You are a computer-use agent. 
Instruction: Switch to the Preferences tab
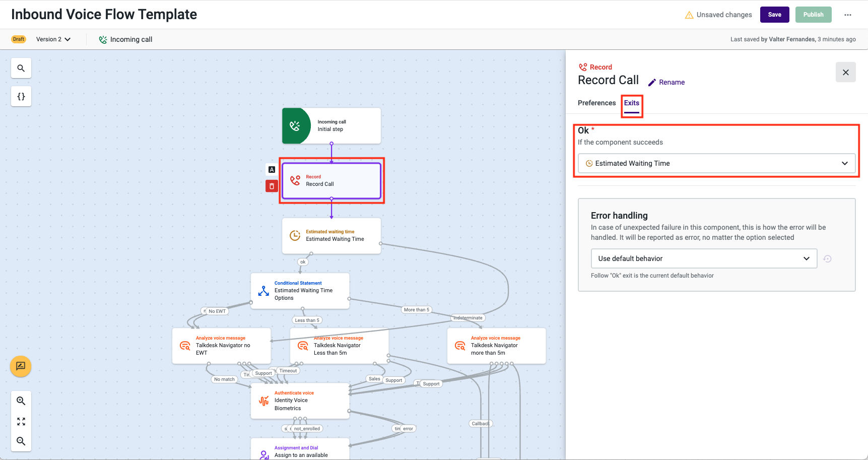click(x=596, y=103)
